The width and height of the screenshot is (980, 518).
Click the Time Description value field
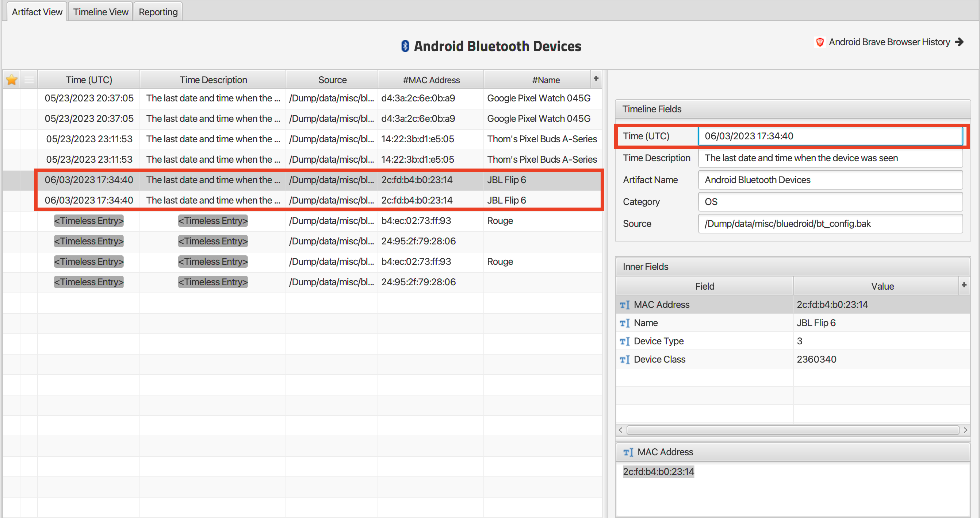tap(830, 158)
